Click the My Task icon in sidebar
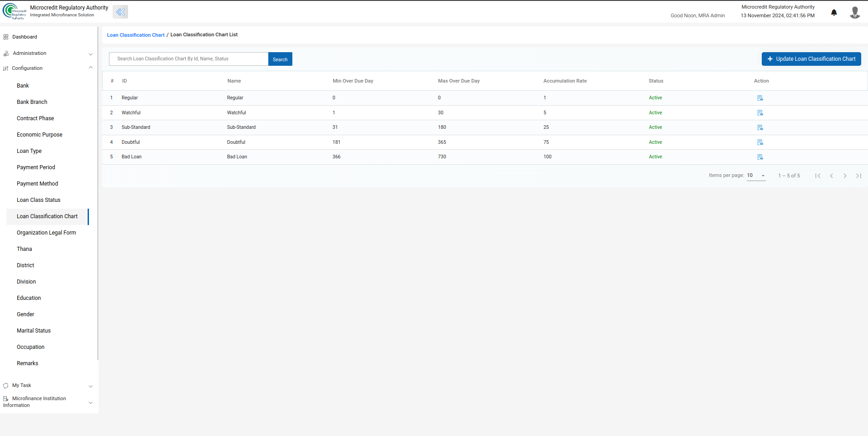The height and width of the screenshot is (436, 868). (6, 386)
